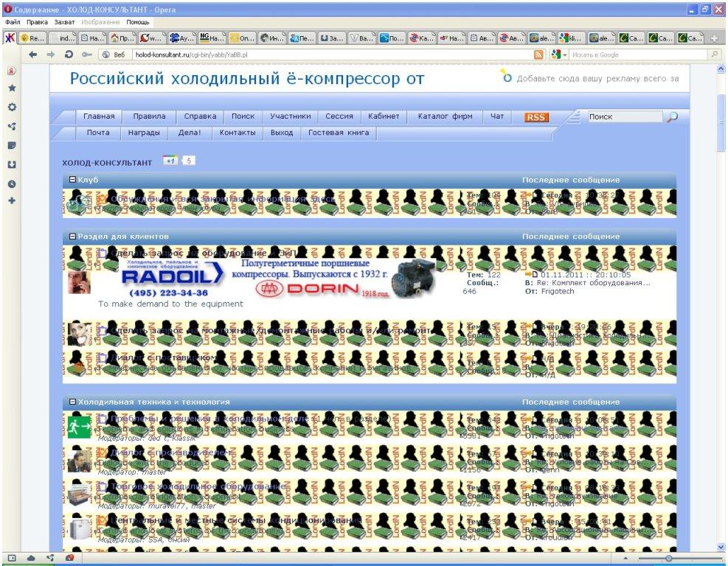Open the notes panel in the left sidebar
728x566 pixels.
(x=12, y=145)
